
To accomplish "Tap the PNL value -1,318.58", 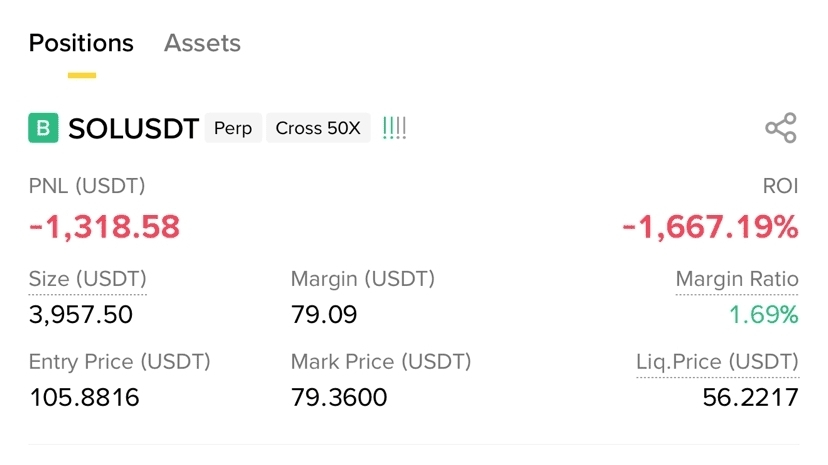I will point(104,227).
